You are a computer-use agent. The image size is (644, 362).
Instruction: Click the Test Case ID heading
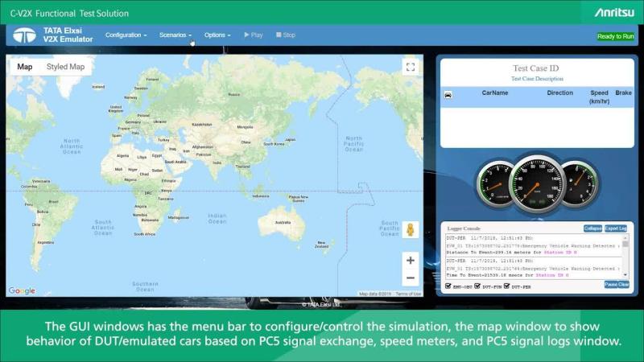pos(535,68)
